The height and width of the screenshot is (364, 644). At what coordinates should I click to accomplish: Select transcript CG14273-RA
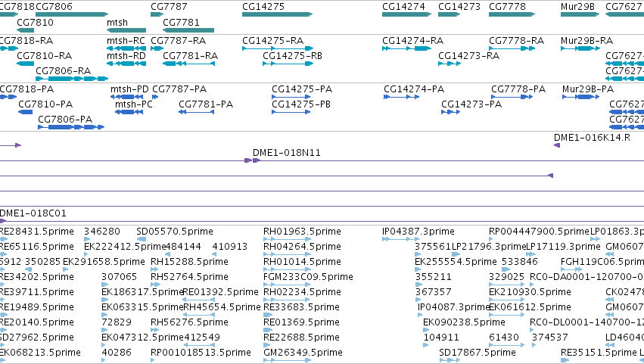(x=450, y=64)
